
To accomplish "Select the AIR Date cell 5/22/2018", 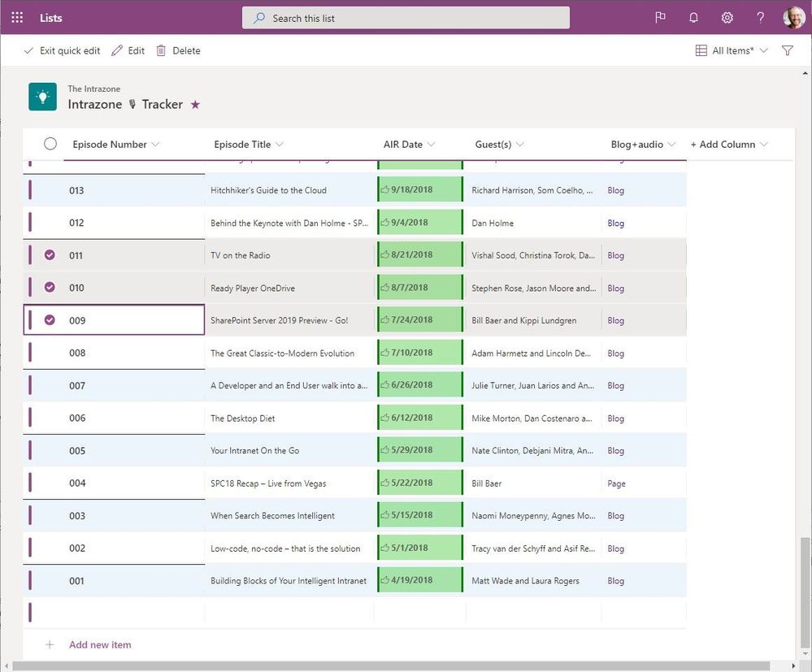I will tap(420, 483).
